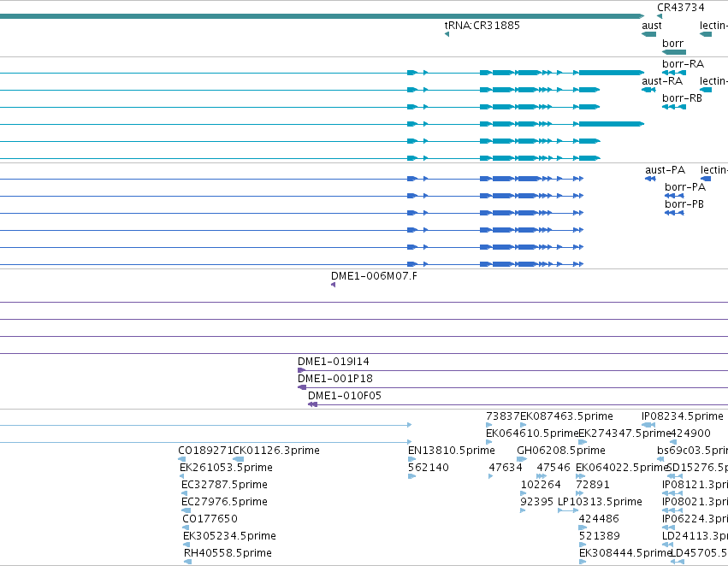Select the 47634 EST label
The width and height of the screenshot is (728, 566).
pyautogui.click(x=506, y=468)
